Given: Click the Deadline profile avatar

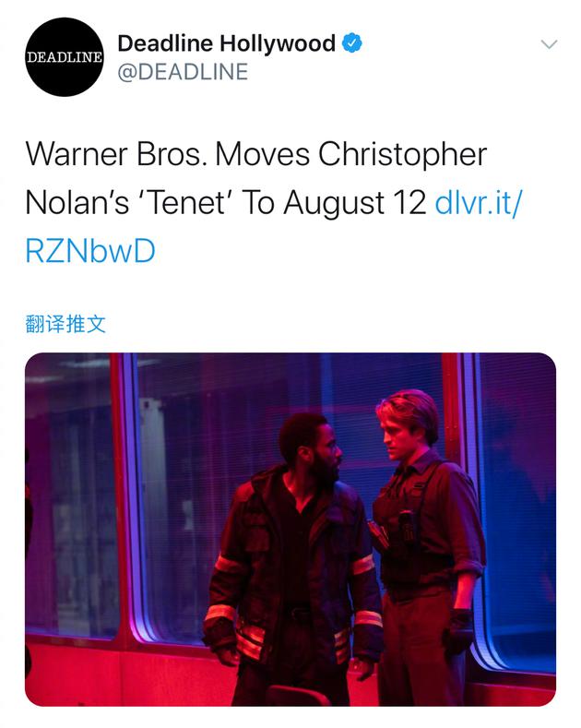Looking at the screenshot, I should (64, 57).
